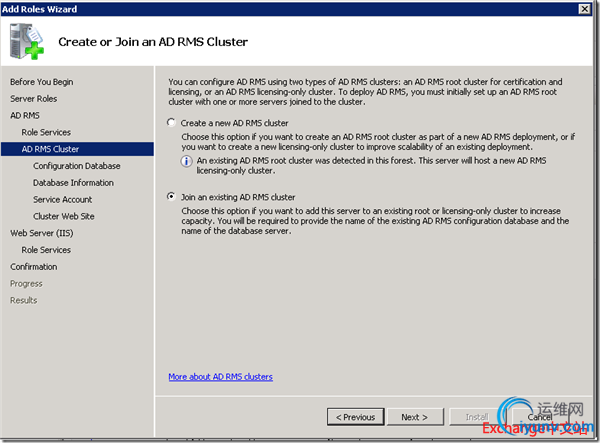Click the server role wizard icon in header

27,41
